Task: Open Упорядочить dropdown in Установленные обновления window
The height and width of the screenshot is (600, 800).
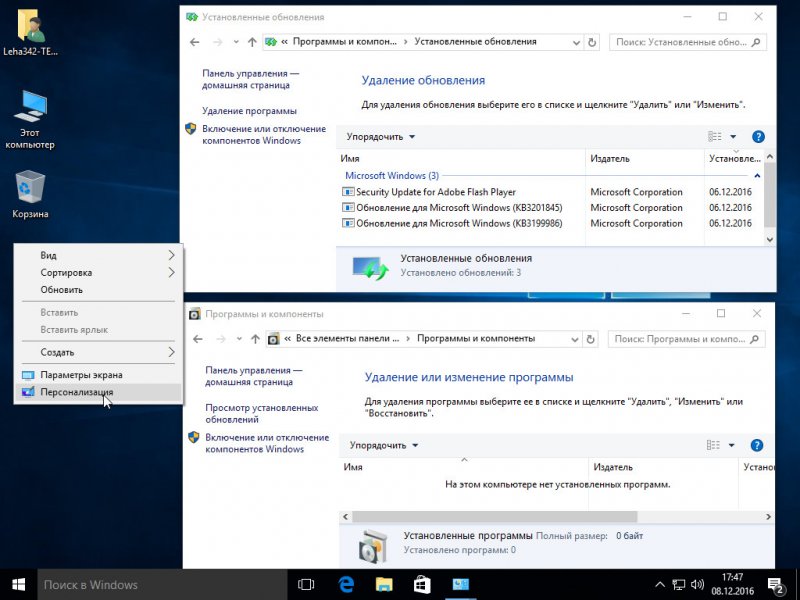Action: 381,137
